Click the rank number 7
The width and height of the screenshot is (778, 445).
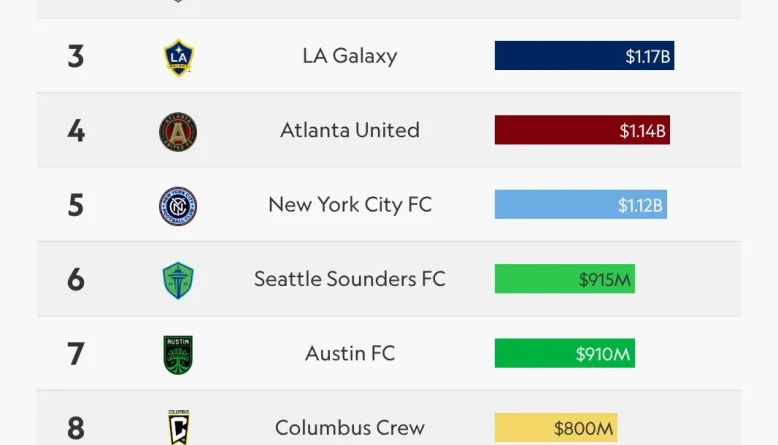76,353
